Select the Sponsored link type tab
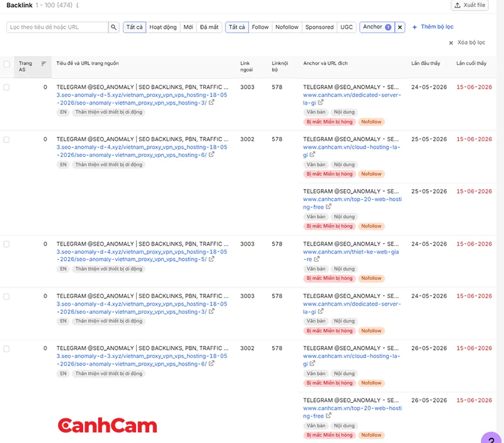504x443 pixels. click(x=319, y=27)
